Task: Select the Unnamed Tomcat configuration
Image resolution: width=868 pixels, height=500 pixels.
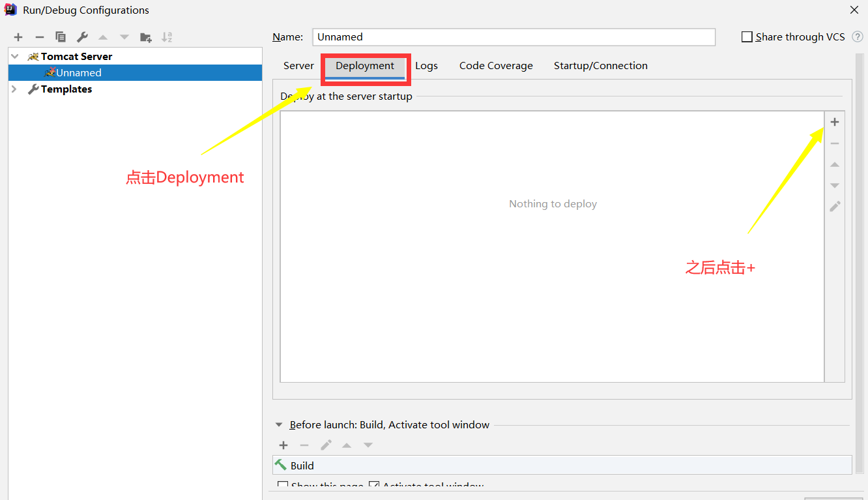Action: tap(136, 73)
